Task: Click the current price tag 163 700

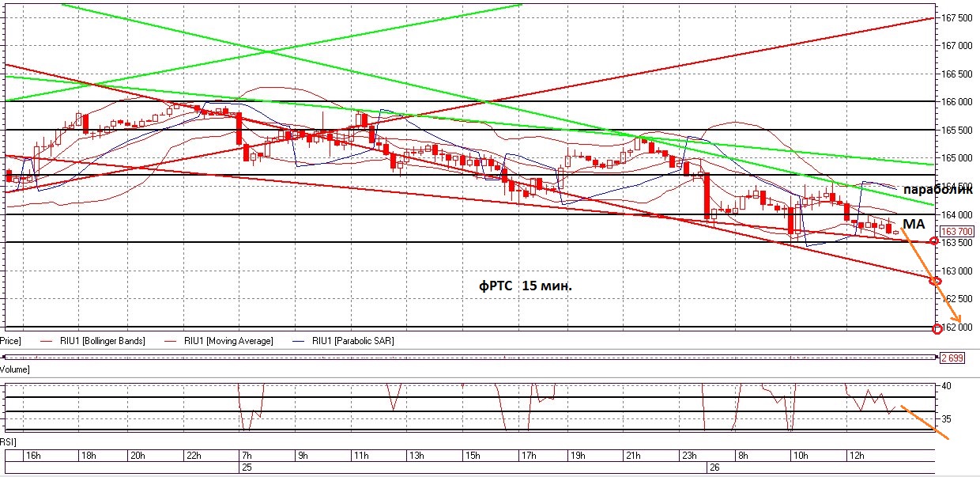Action: (x=957, y=231)
